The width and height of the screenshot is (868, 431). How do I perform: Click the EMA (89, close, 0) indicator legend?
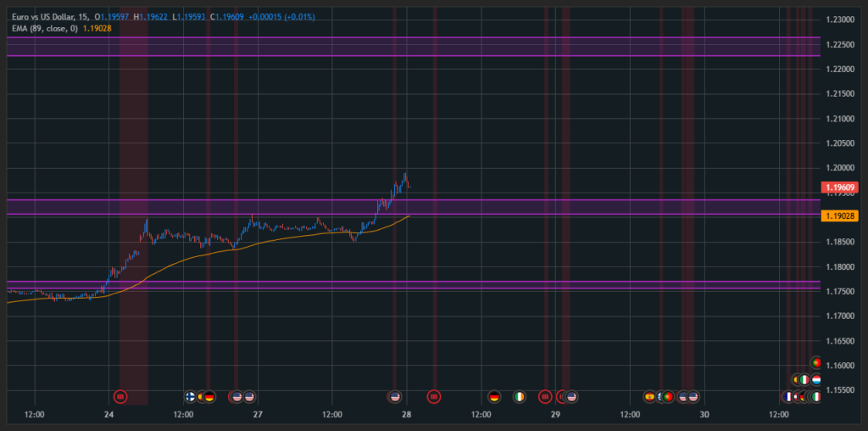42,28
